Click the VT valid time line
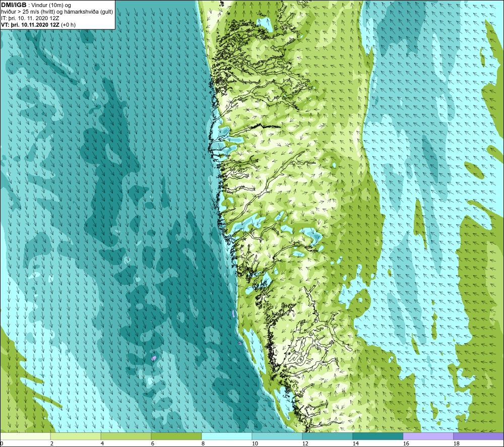The image size is (504, 447). pyautogui.click(x=38, y=24)
